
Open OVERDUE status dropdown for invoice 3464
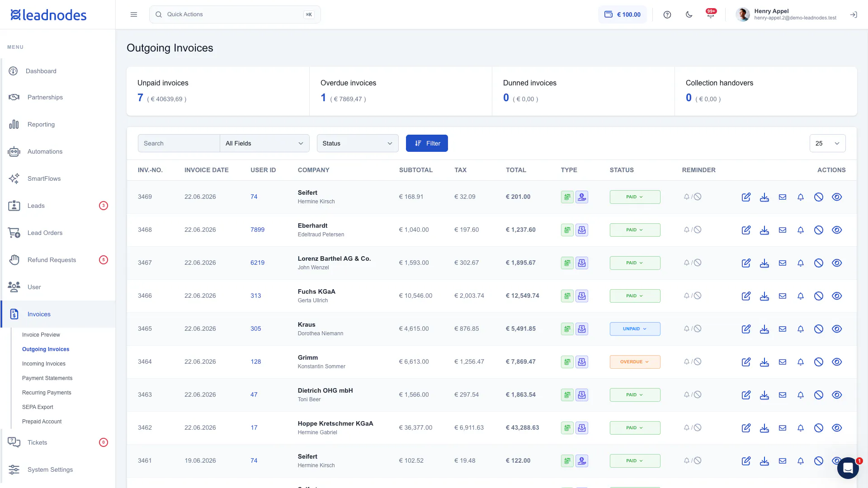[x=635, y=362]
